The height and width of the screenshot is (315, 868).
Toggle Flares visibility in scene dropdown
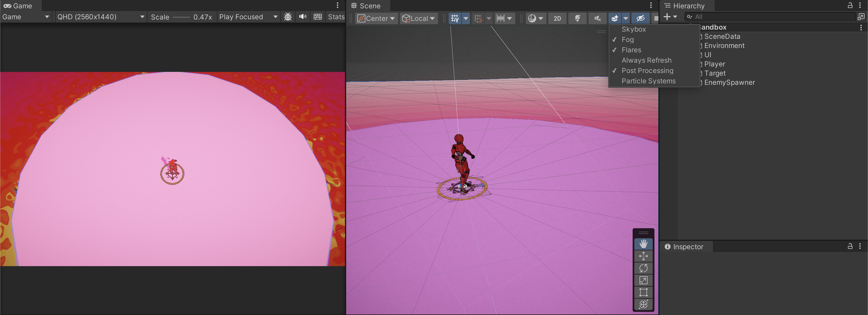pyautogui.click(x=631, y=49)
